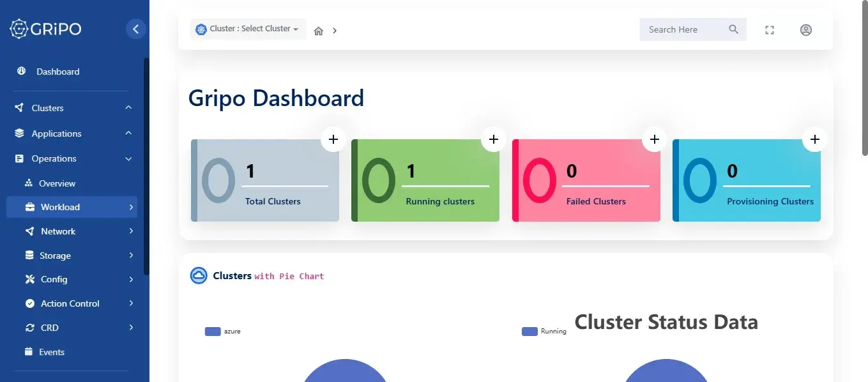Click the Operations sidebar icon
The width and height of the screenshot is (868, 382).
[x=19, y=158]
